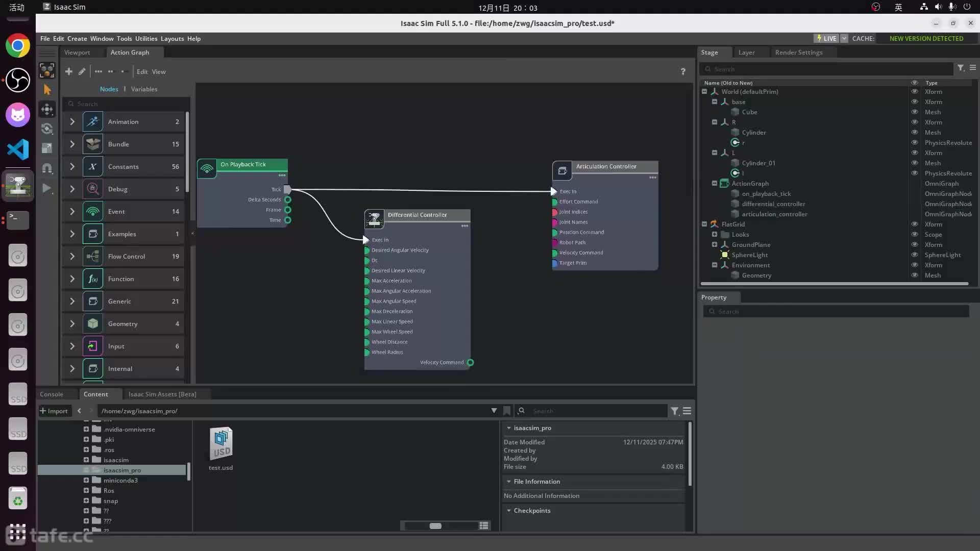
Task: Click the Import button
Action: (54, 411)
